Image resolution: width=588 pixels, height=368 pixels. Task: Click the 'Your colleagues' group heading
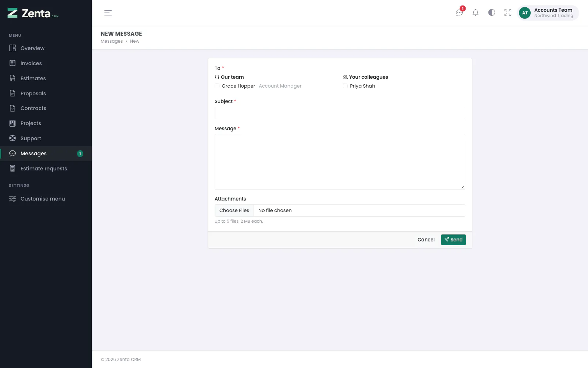(x=365, y=77)
